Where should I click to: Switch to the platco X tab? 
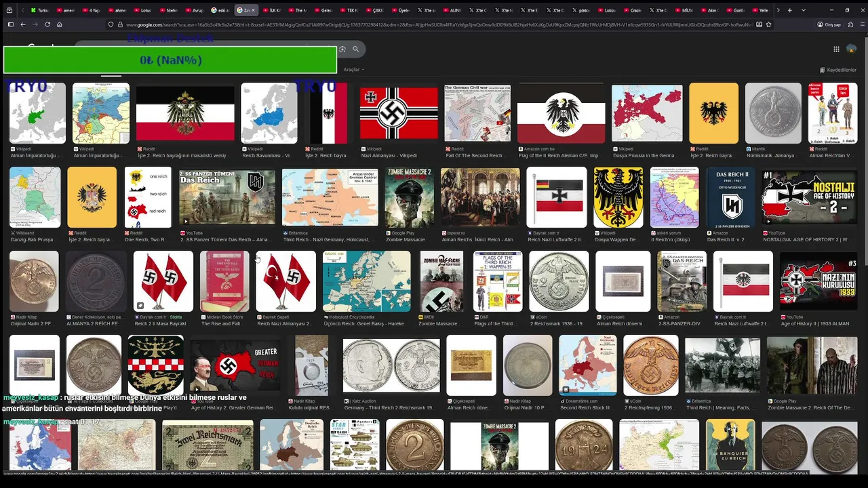(x=581, y=10)
